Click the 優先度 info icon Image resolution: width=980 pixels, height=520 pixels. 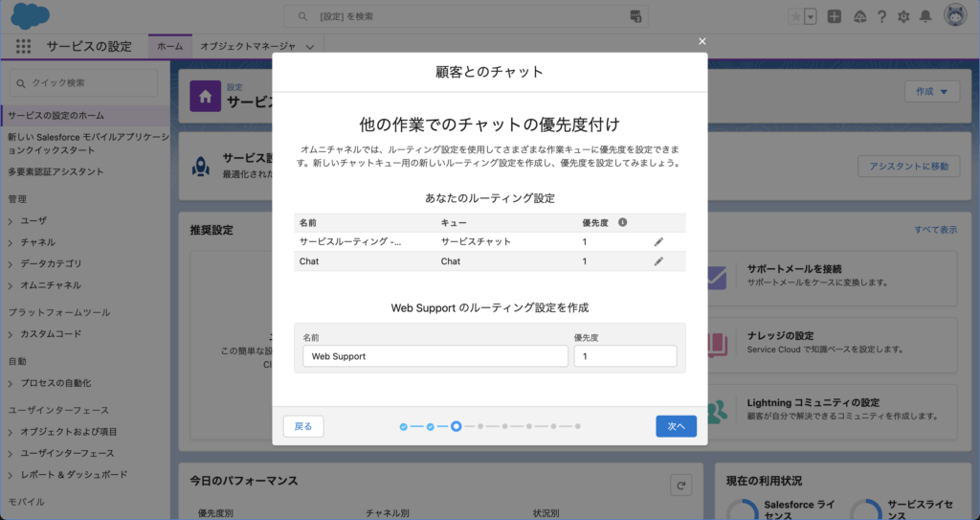pos(622,222)
